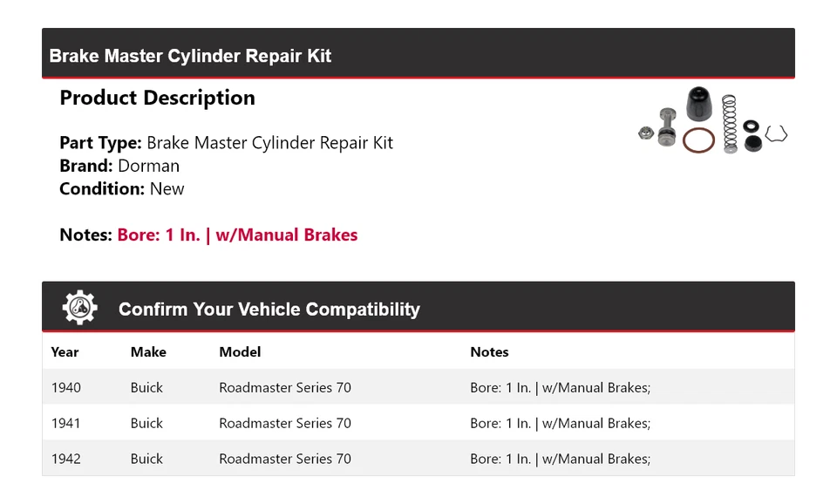Click the Brake Master Cylinder Repair Kit header
Screen dimensions: 837x504
pyautogui.click(x=190, y=56)
